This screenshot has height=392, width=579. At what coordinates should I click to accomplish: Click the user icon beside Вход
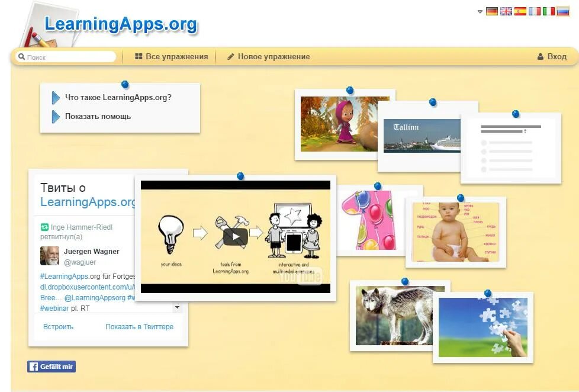click(541, 56)
